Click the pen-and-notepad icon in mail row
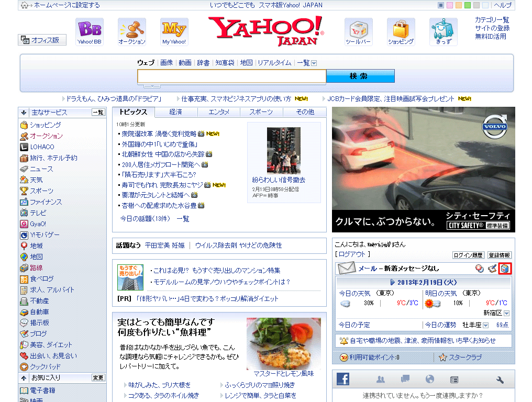 [492, 269]
